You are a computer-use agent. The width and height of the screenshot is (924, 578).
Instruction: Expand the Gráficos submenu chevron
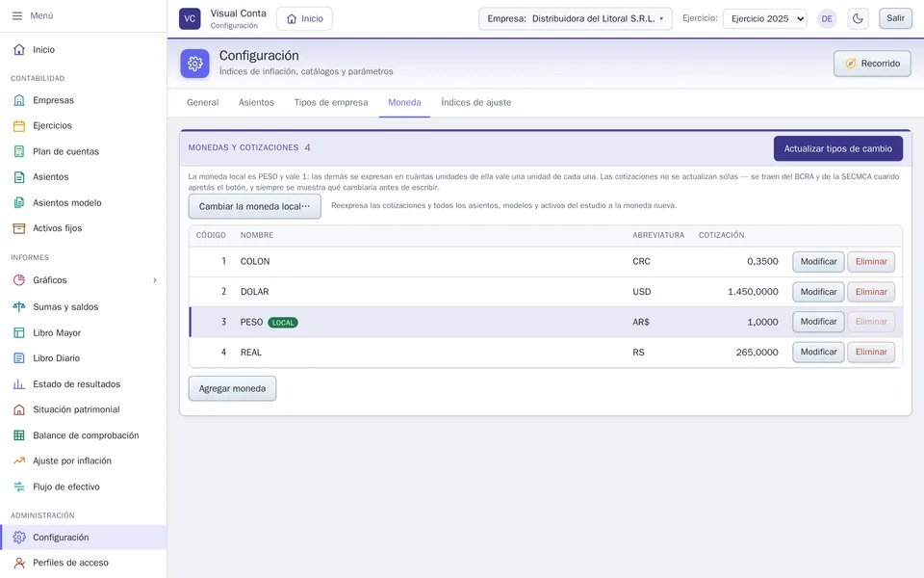155,280
